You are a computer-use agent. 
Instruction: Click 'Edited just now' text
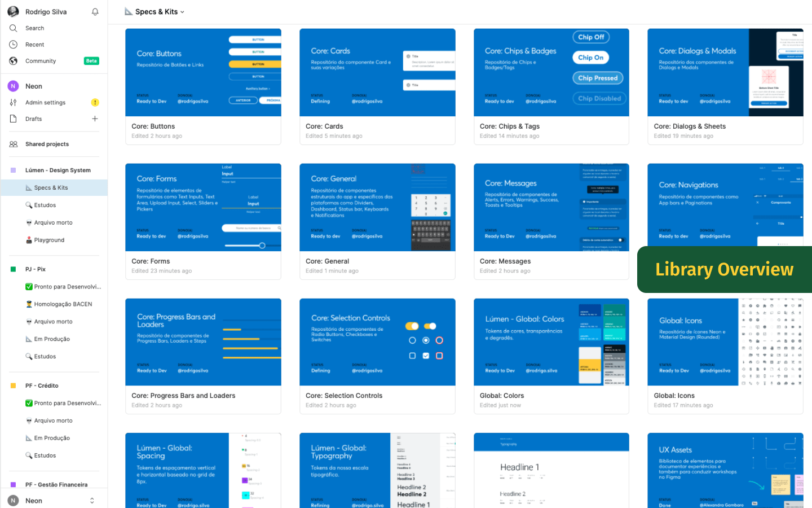(x=500, y=405)
